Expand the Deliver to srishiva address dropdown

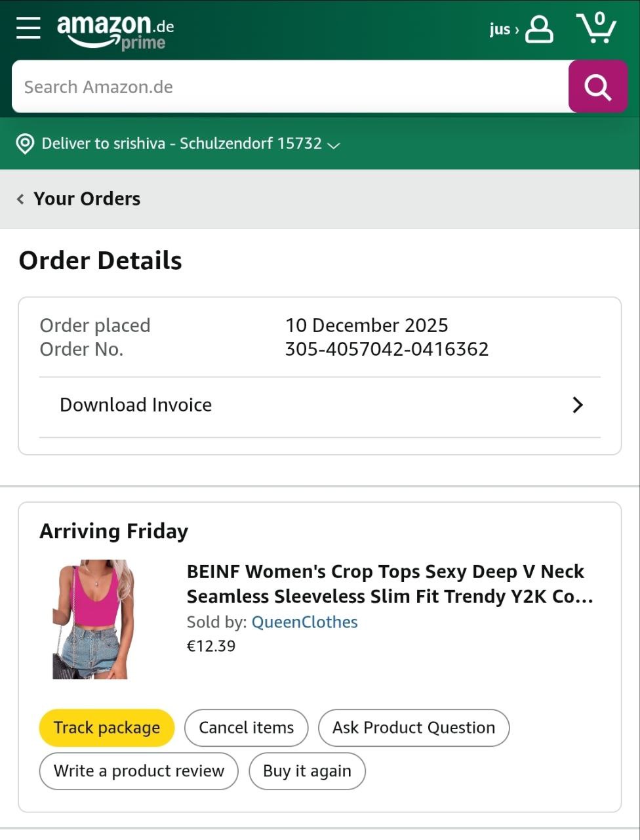[334, 145]
